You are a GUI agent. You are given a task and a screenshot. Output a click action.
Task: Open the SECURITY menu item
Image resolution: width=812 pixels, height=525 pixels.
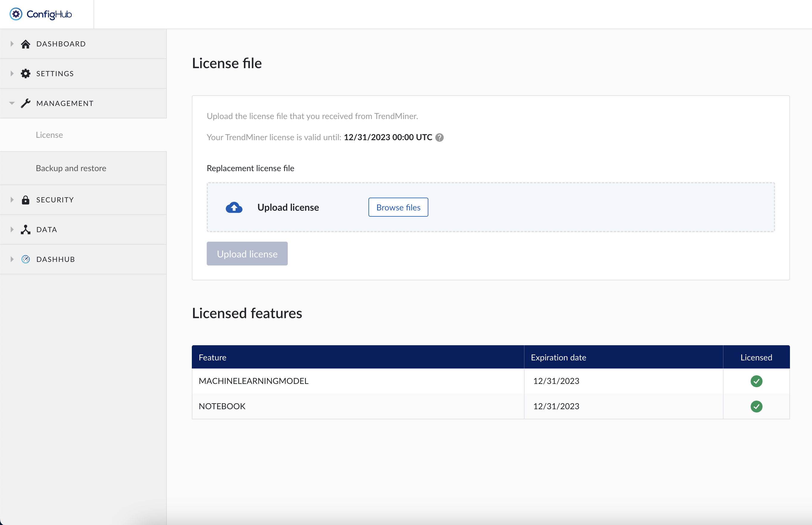(83, 200)
